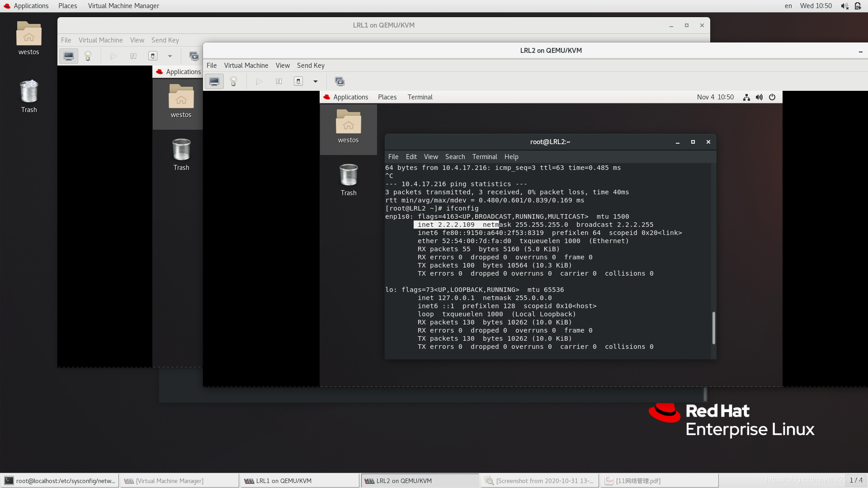
Task: Click the workspace switcher 1 / 4
Action: [x=856, y=480]
